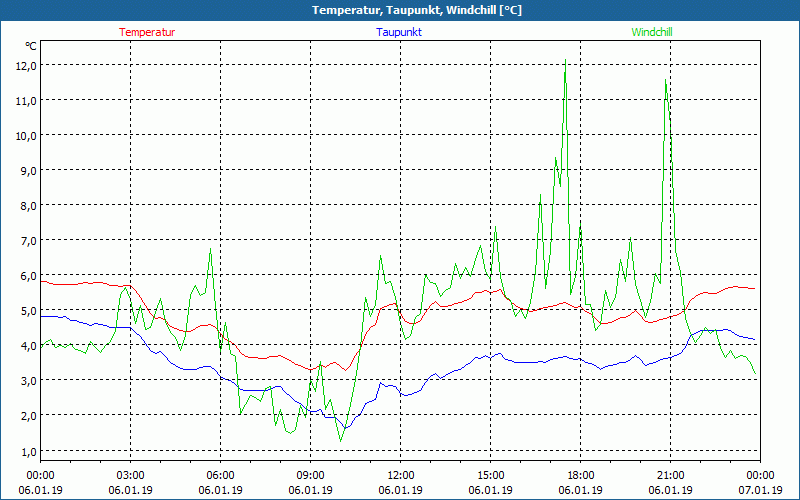The height and width of the screenshot is (500, 800).
Task: Click the green Windchill legend label
Action: coord(652,32)
